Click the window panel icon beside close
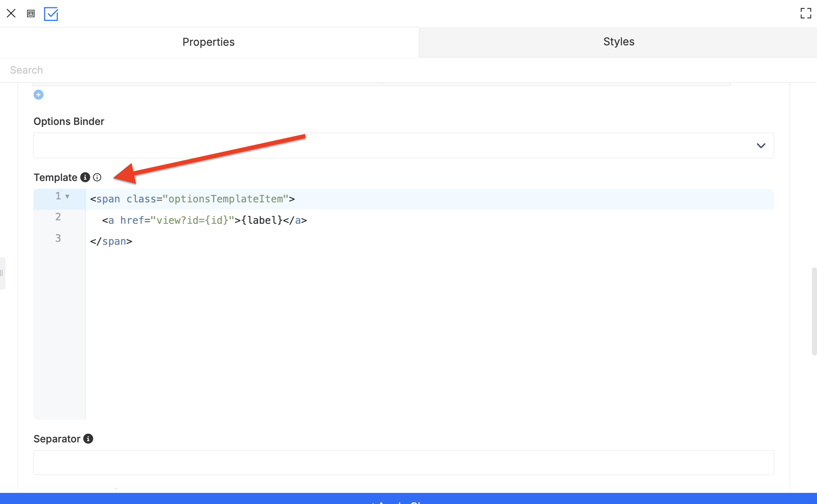Image resolution: width=817 pixels, height=504 pixels. (31, 14)
